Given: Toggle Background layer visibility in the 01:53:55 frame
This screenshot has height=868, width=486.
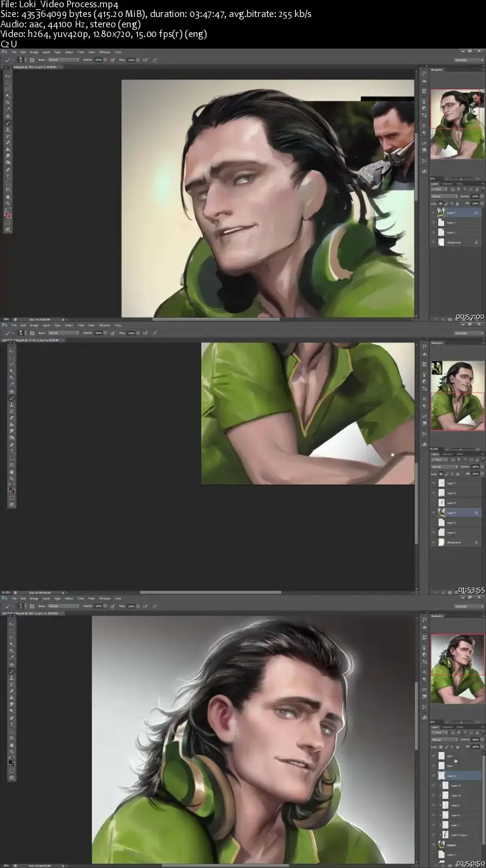Looking at the screenshot, I should 433,542.
